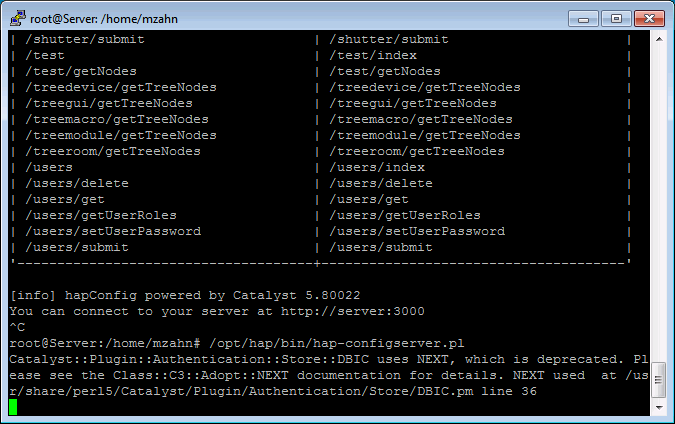Click the empty scrollbar track above thumb
The width and height of the screenshot is (675, 424).
click(x=659, y=202)
